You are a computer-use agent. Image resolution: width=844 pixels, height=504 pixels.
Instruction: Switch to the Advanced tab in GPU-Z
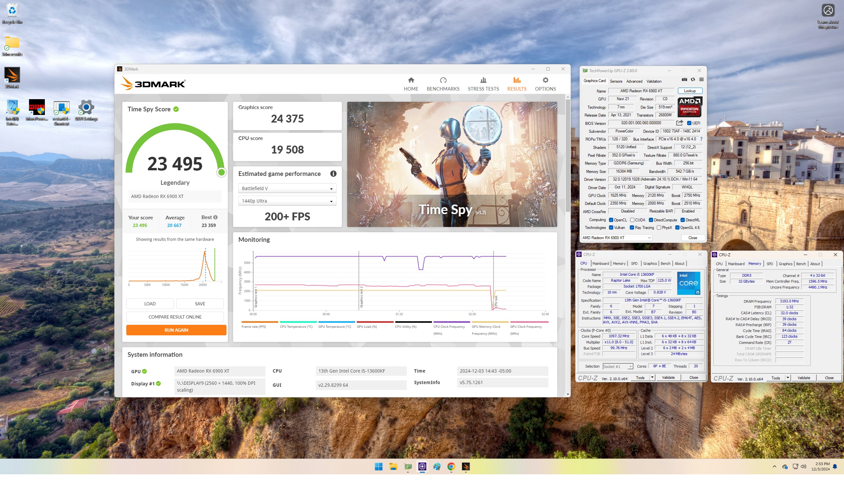pyautogui.click(x=634, y=81)
